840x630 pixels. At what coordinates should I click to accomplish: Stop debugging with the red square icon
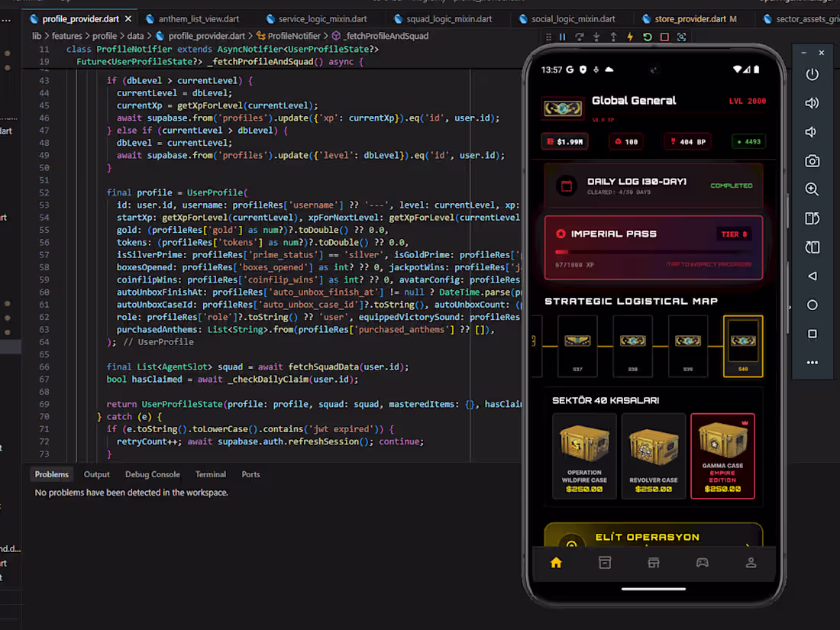pyautogui.click(x=664, y=37)
